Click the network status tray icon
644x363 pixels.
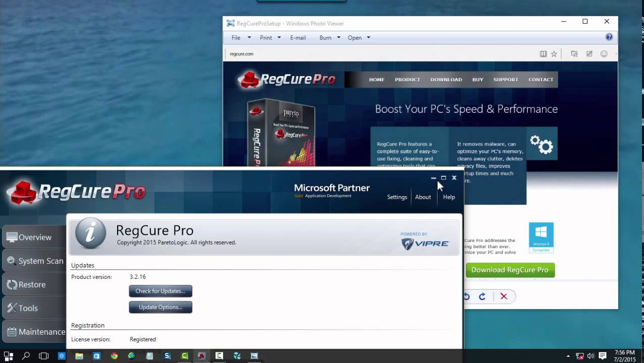(x=580, y=356)
